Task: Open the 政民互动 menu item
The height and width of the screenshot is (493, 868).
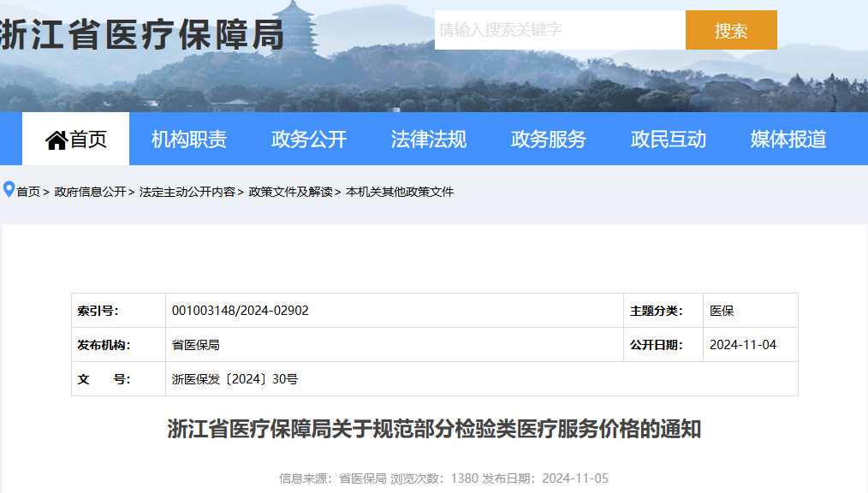Action: point(669,139)
